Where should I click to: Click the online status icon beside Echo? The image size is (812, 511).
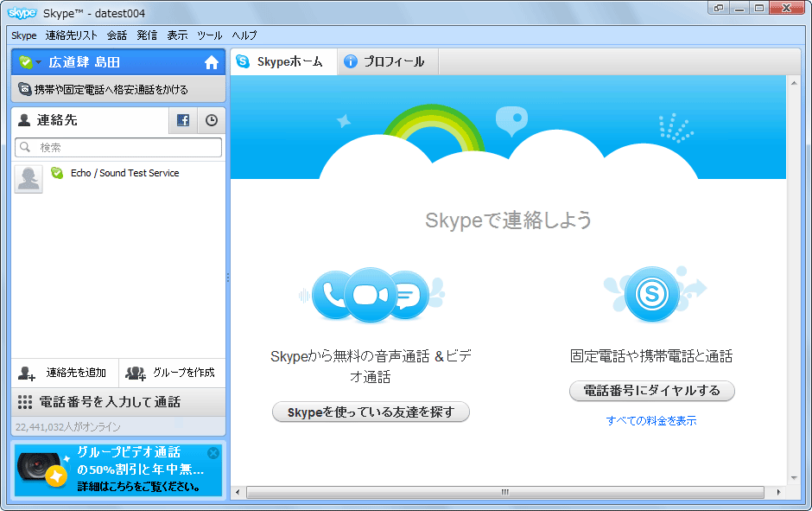point(57,173)
